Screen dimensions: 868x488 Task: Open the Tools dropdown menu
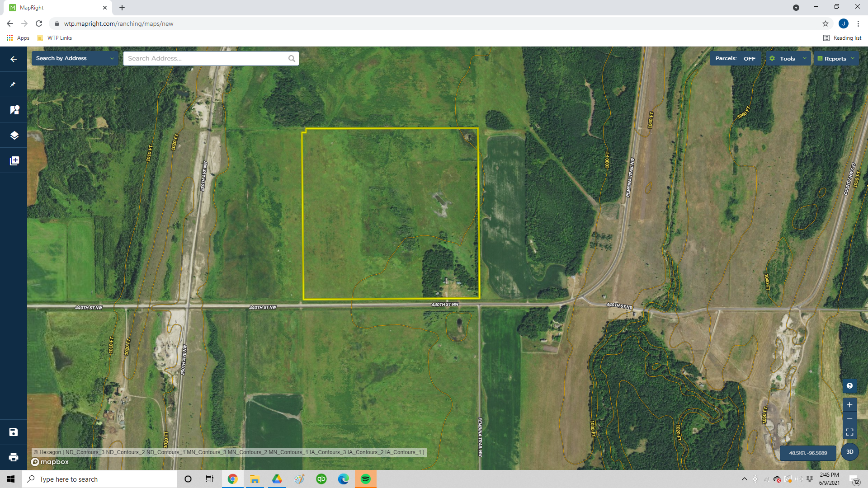[x=788, y=59]
